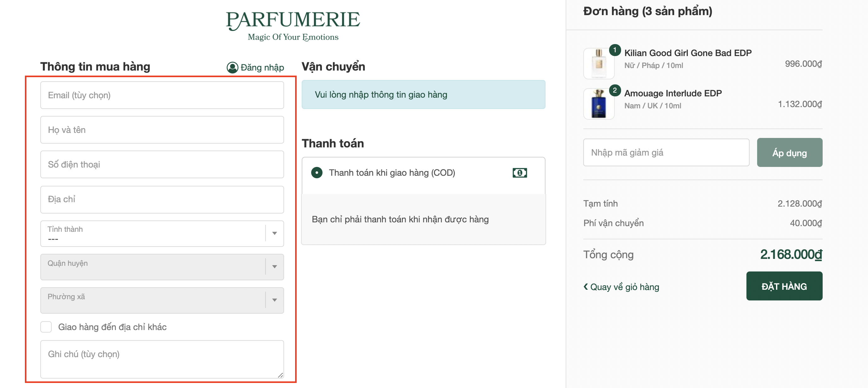Open the Phường xã dropdown arrow
Screen dimensions: 868x388
(x=274, y=300)
